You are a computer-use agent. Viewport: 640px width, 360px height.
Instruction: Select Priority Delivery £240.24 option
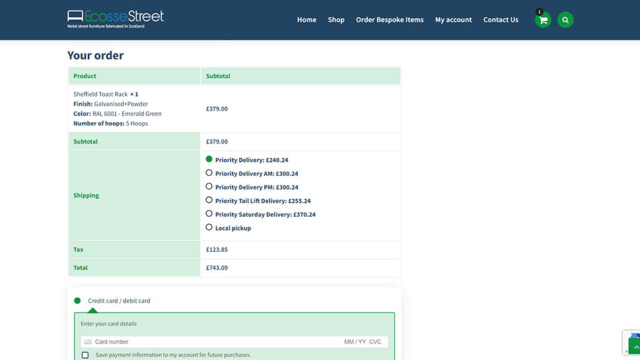(x=209, y=159)
